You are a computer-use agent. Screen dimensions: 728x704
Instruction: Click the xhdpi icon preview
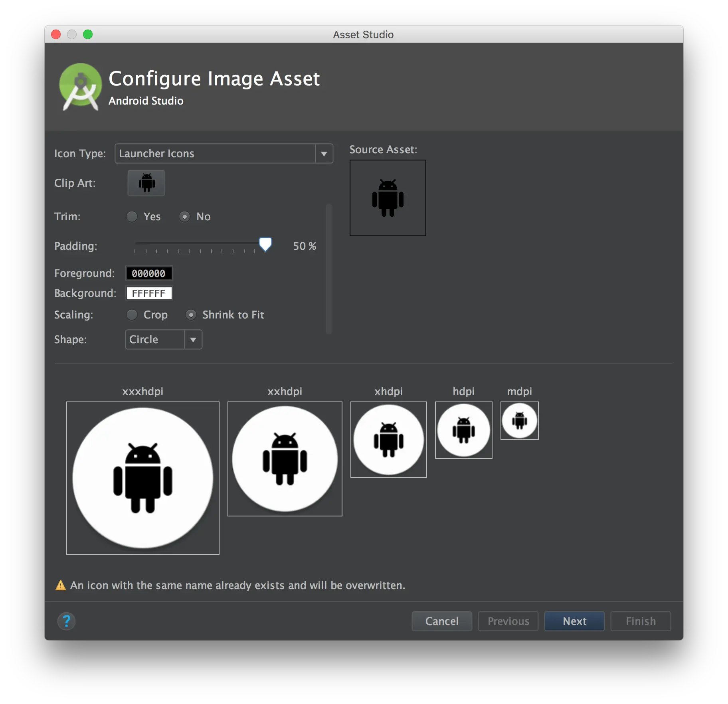(389, 440)
